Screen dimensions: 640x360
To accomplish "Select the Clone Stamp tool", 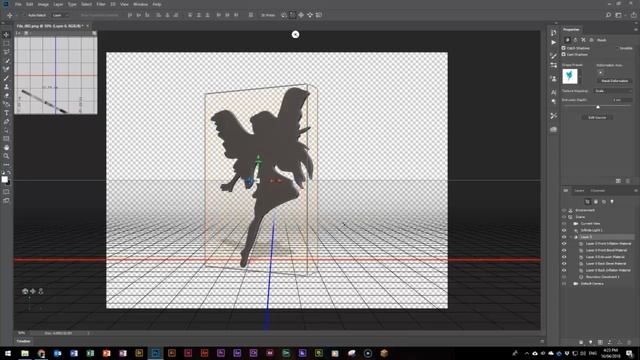I will [x=6, y=87].
